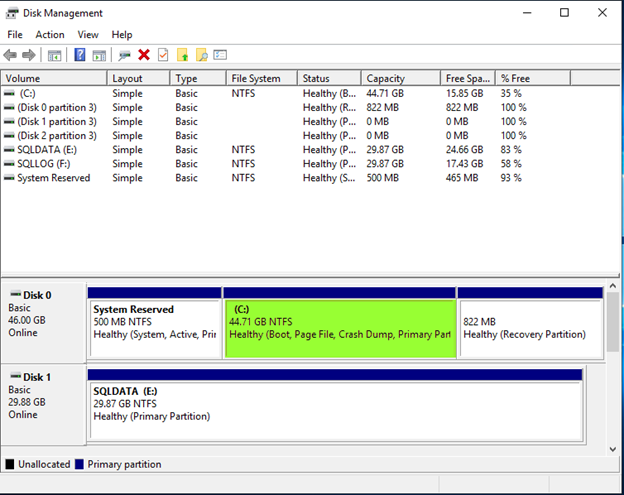The width and height of the screenshot is (624, 495).
Task: Open the Action menu
Action: point(50,35)
